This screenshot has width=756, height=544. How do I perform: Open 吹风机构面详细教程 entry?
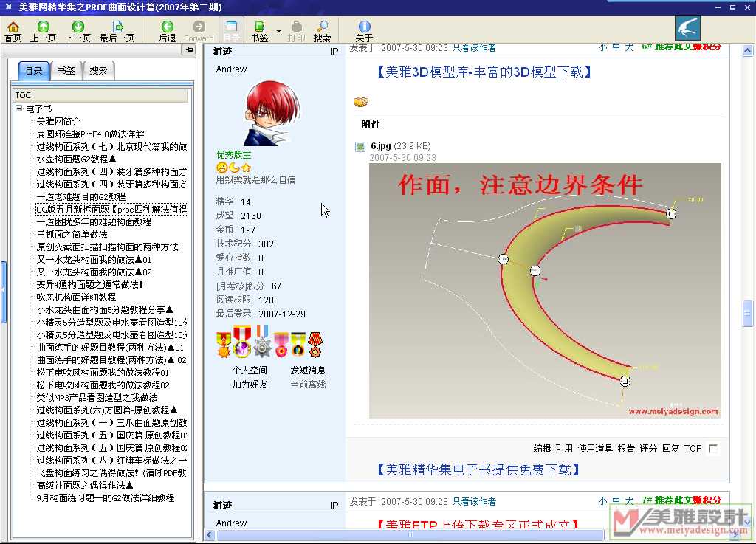pyautogui.click(x=76, y=297)
